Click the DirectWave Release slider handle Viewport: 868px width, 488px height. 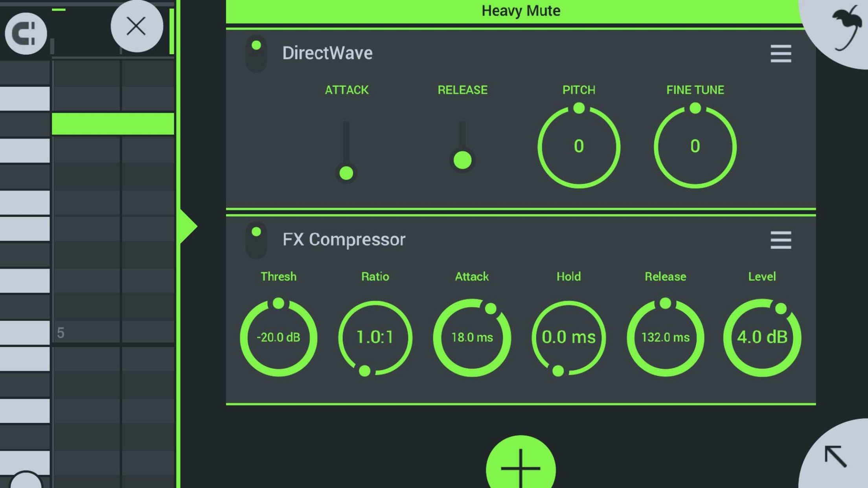tap(462, 160)
